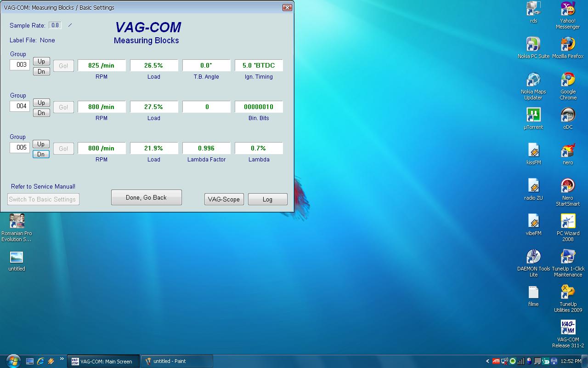Open the Windows Start orb

[13, 361]
